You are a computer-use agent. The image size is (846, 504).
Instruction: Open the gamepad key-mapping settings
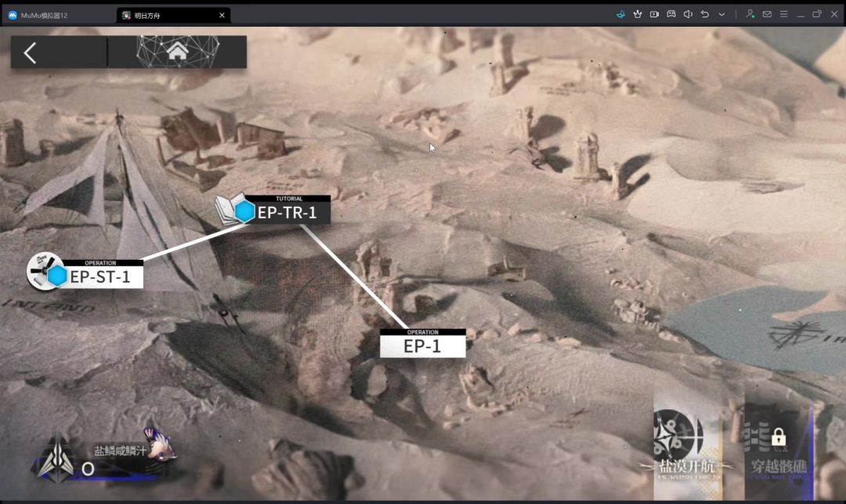(x=671, y=15)
